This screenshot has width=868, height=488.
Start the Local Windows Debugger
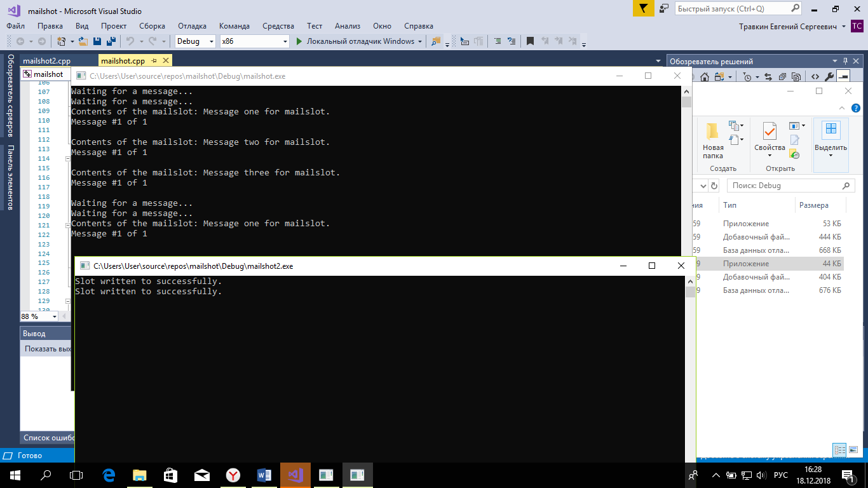pos(355,41)
